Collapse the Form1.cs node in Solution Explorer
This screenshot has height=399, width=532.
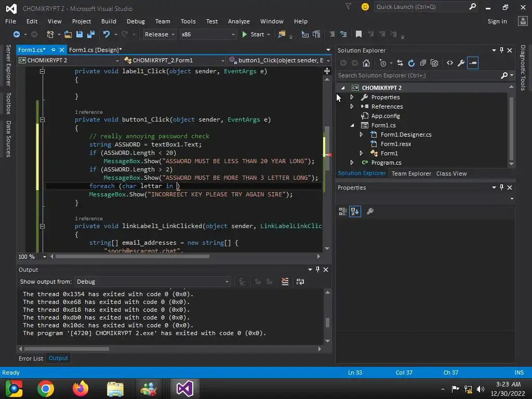352,125
